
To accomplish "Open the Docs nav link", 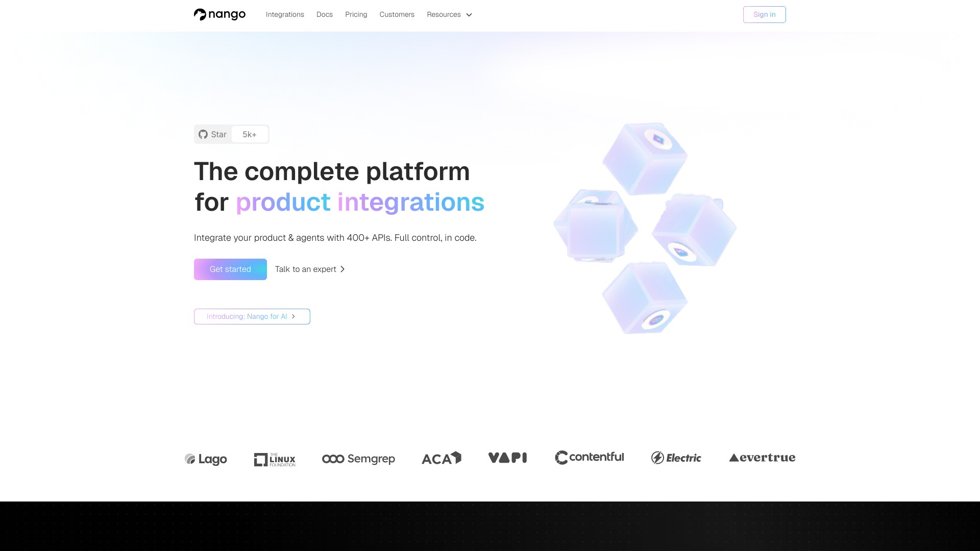I will coord(324,14).
